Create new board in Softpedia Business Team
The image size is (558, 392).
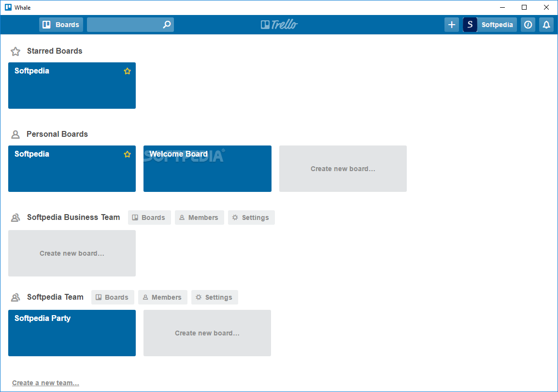[72, 253]
